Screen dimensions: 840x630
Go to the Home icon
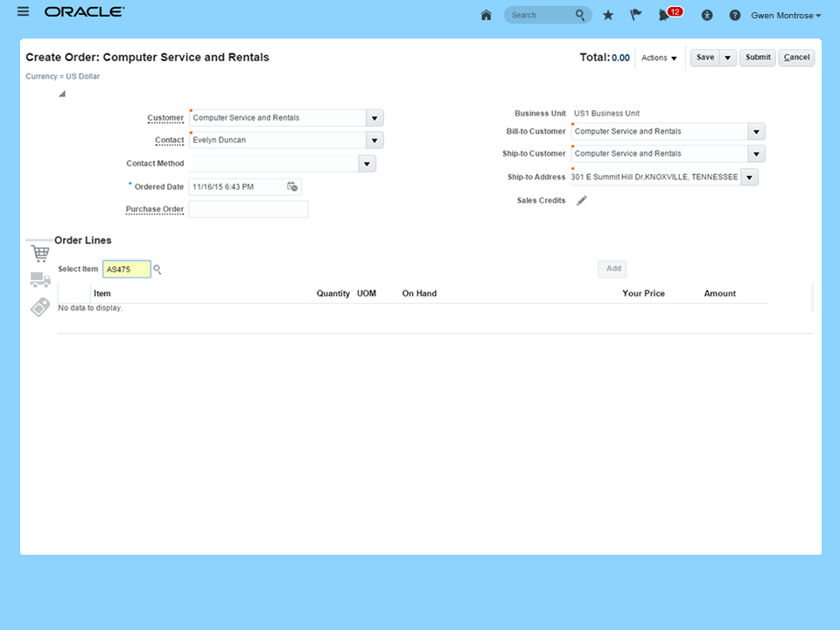[486, 15]
